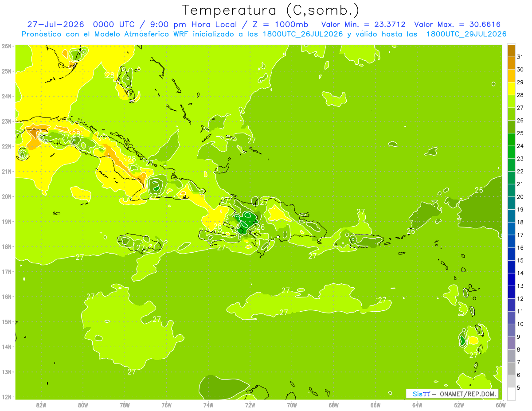Click the 13N latitude axis label
This screenshot has height=411, width=532.
(x=6, y=372)
